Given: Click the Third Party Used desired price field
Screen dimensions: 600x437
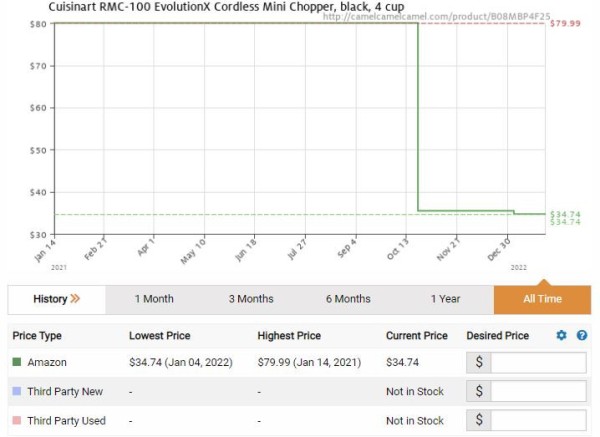Looking at the screenshot, I should 538,420.
